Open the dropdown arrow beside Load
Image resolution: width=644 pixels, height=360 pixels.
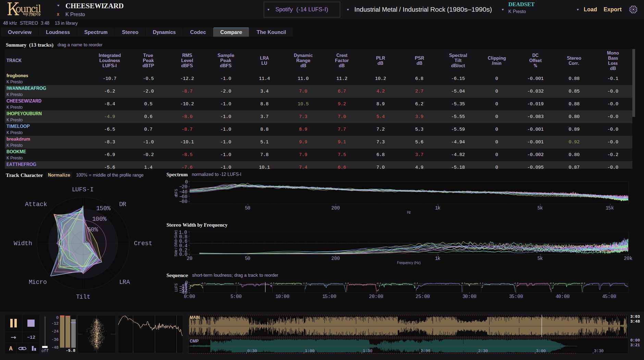pos(578,10)
